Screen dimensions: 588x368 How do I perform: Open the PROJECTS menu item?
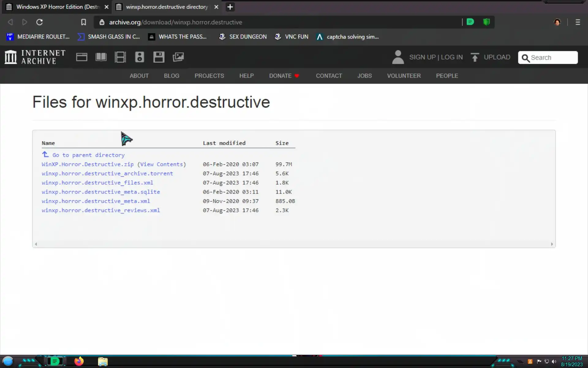[x=209, y=76]
